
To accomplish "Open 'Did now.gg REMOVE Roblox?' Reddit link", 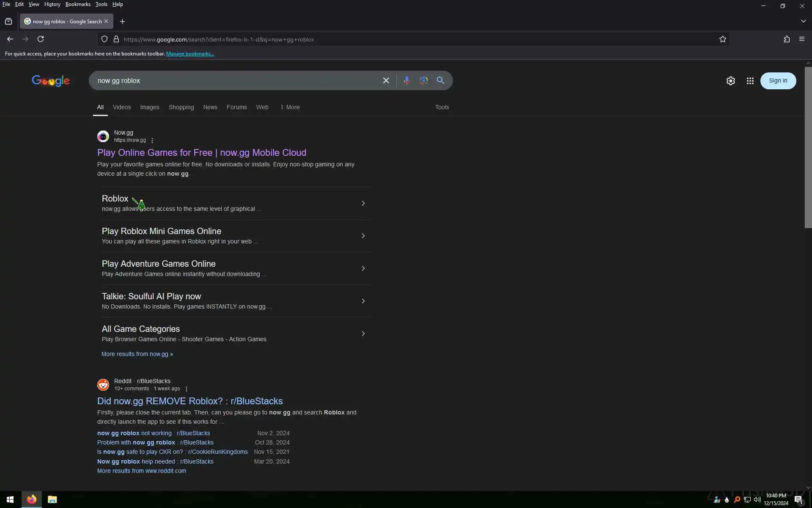I will pyautogui.click(x=190, y=401).
